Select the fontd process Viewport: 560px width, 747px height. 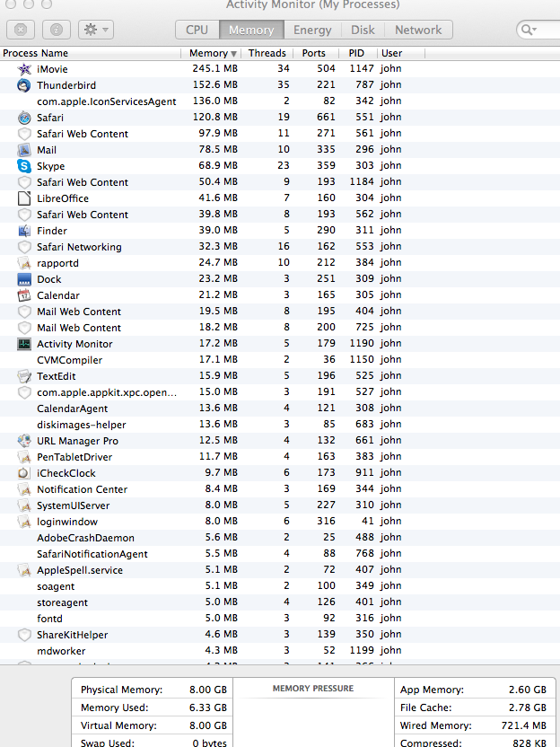coord(280,619)
